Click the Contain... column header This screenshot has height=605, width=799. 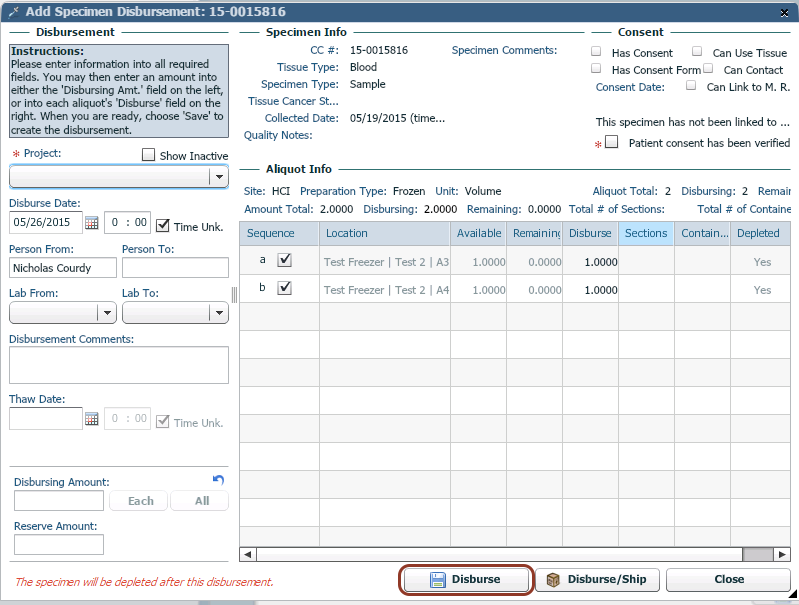click(703, 233)
